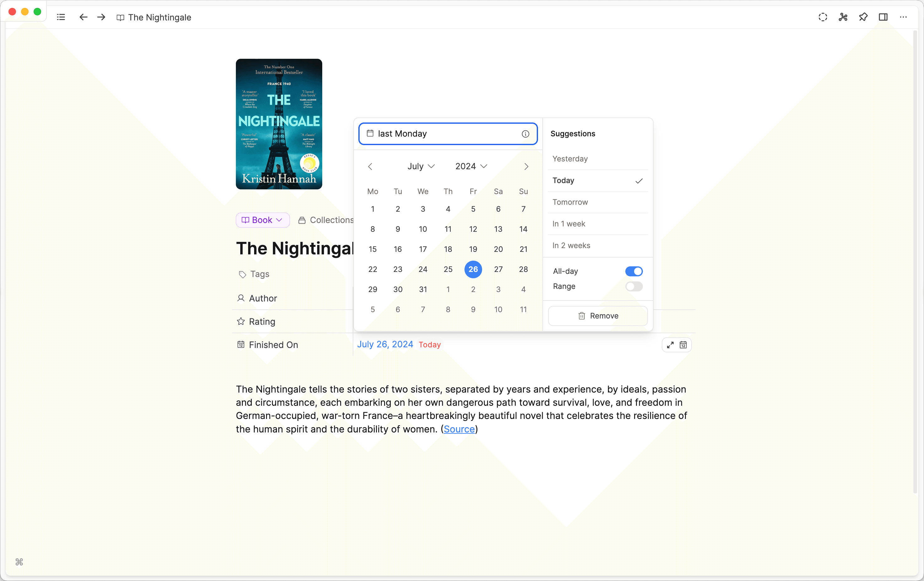
Task: Click the July 26, 2024 date value
Action: click(385, 344)
